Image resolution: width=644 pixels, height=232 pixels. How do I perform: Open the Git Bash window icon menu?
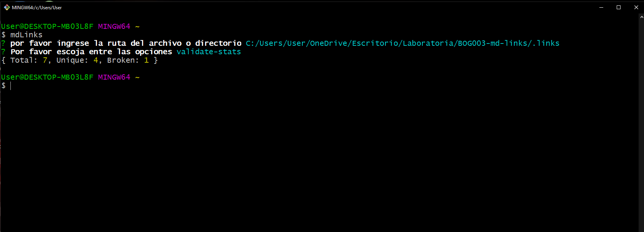(x=7, y=7)
